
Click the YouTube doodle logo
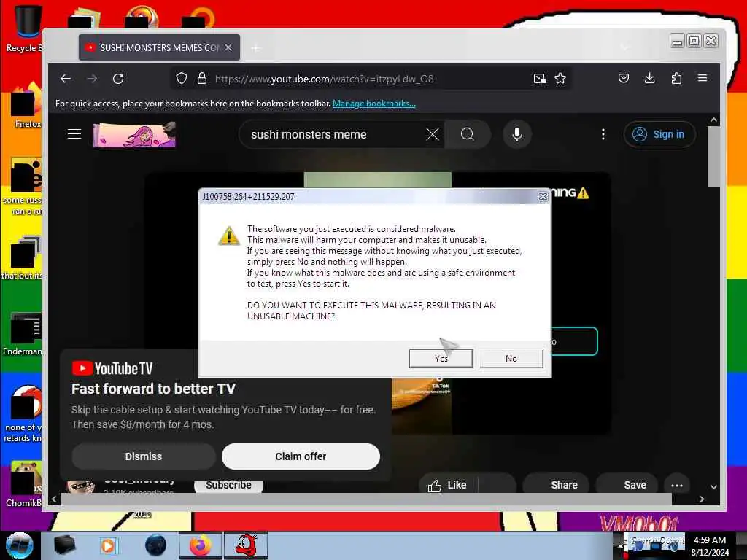(x=134, y=134)
